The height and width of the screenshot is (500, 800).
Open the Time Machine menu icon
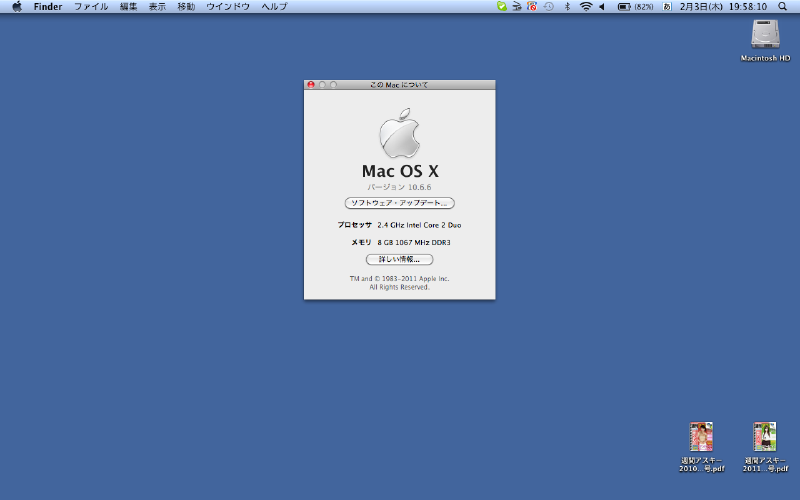point(549,7)
